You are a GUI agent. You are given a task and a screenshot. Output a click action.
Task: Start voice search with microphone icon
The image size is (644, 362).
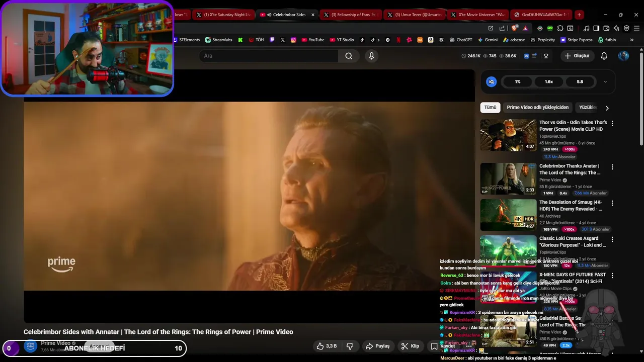coord(371,56)
